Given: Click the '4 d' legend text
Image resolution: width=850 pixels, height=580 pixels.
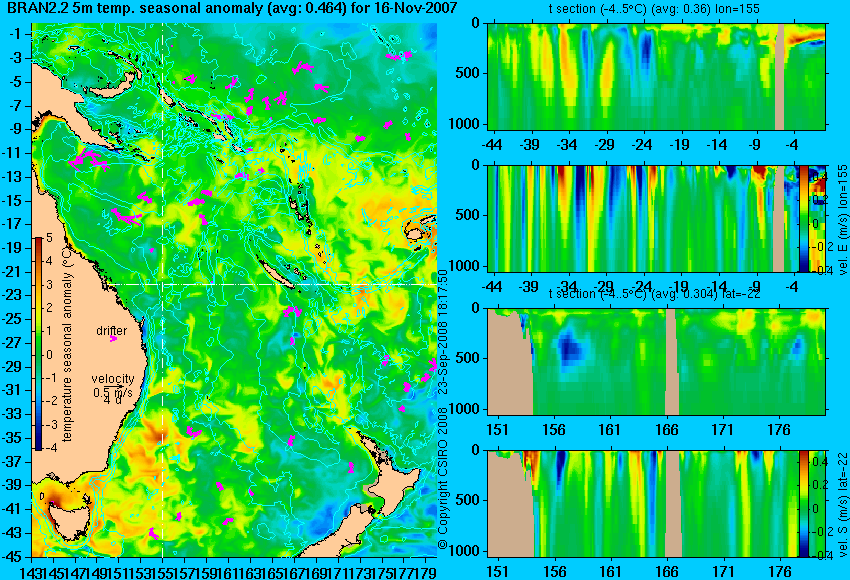Looking at the screenshot, I should click(112, 401).
